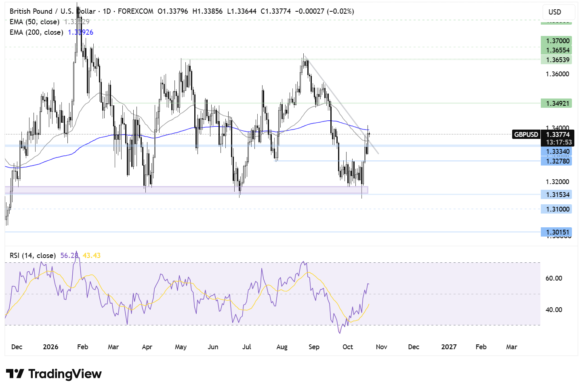584x392 pixels.
Task: Click the 1.31534 support level label
Action: point(557,195)
